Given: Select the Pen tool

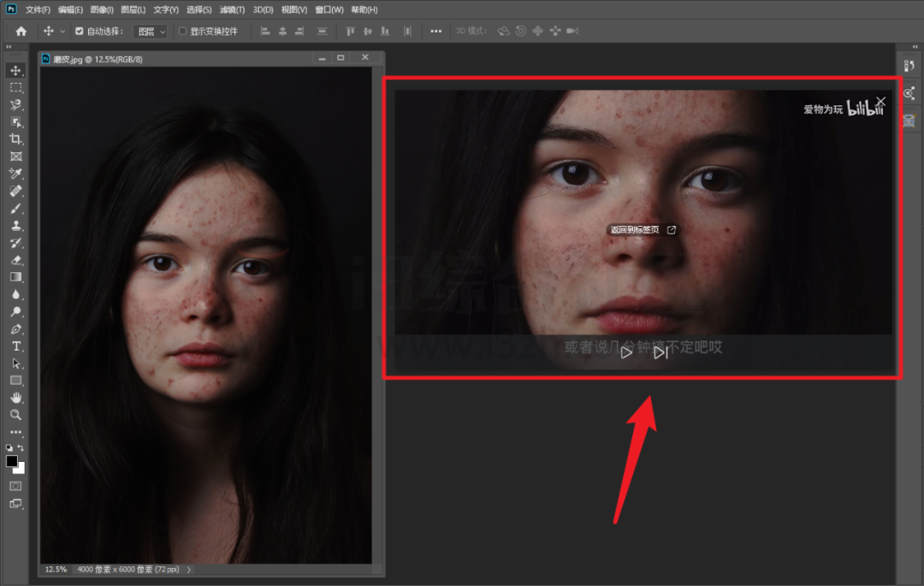Looking at the screenshot, I should (x=16, y=329).
